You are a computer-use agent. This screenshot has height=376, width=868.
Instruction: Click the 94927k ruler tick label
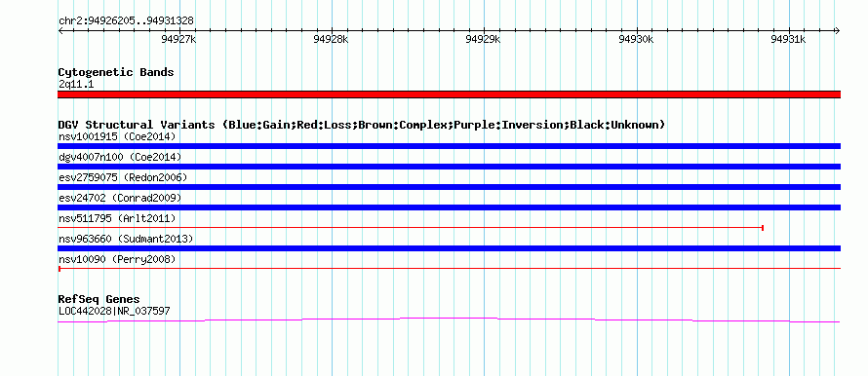[x=179, y=39]
